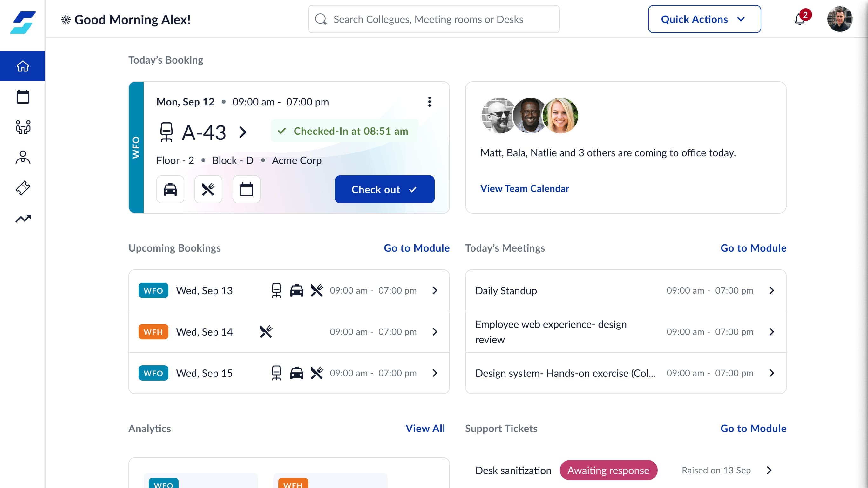Screen dimensions: 868x488
Task: Select the cab booking icon on today's booking
Action: (x=170, y=189)
